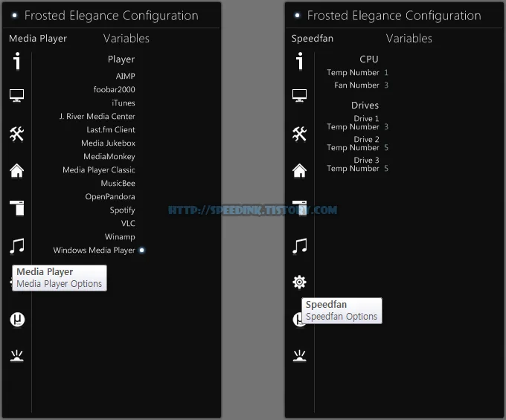Click the taskbar panel icon in Media Player window
The image size is (506, 420).
pyautogui.click(x=17, y=207)
